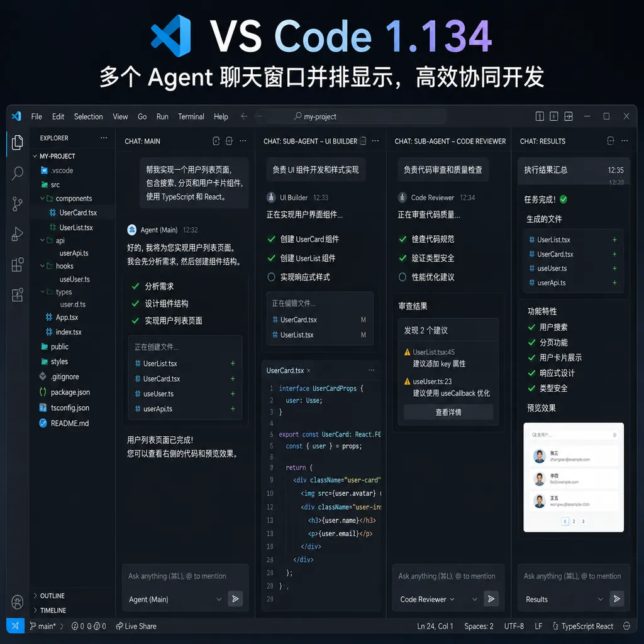Click the my-project command center search box

[351, 116]
